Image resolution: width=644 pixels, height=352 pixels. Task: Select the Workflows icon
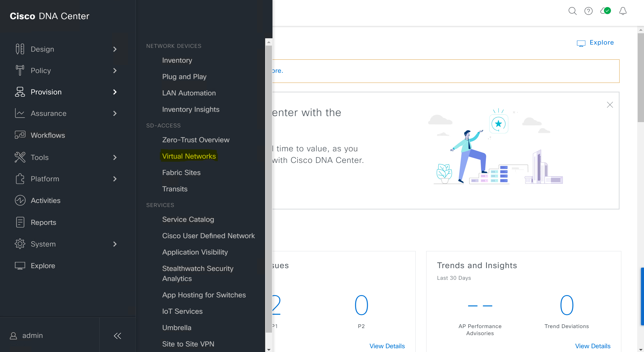(x=20, y=135)
